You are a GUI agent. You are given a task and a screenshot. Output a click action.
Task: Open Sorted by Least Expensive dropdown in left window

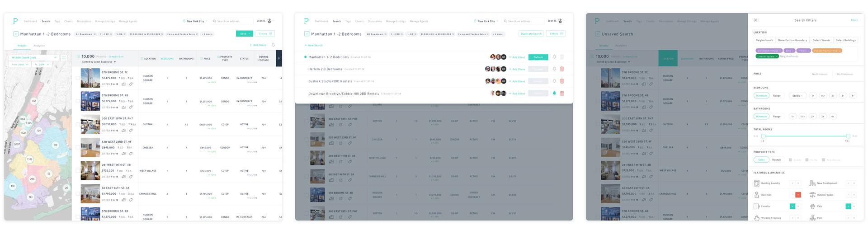coord(99,62)
